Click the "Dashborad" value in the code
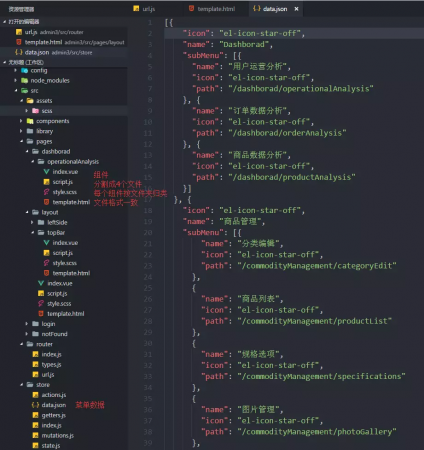Screen dimensions: 424x450 [x=244, y=44]
